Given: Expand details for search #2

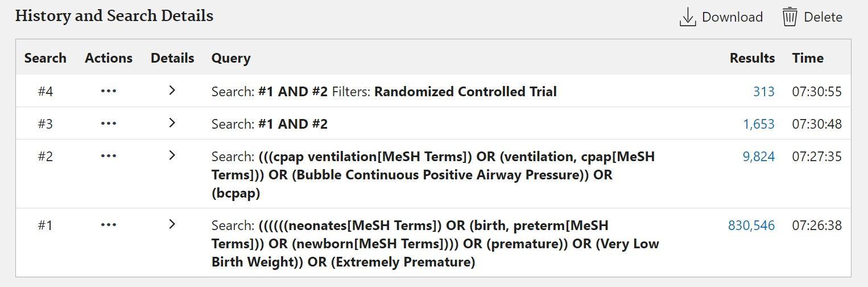Looking at the screenshot, I should (172, 155).
